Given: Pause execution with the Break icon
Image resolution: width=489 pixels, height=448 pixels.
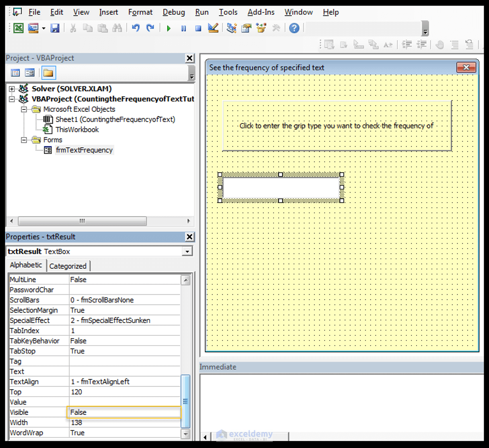Looking at the screenshot, I should point(184,28).
